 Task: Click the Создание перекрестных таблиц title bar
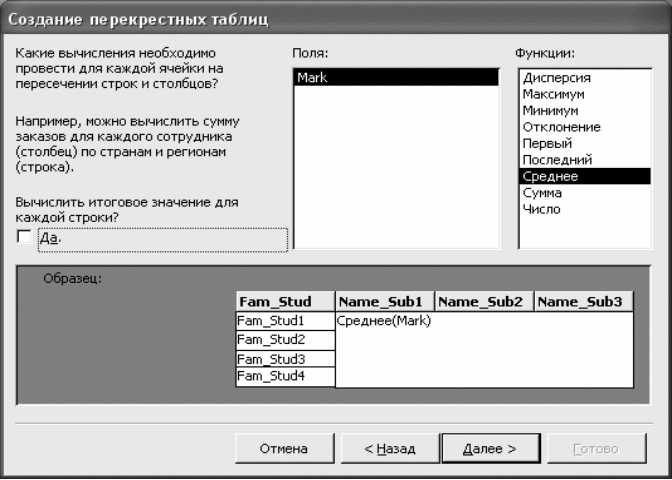coord(336,20)
